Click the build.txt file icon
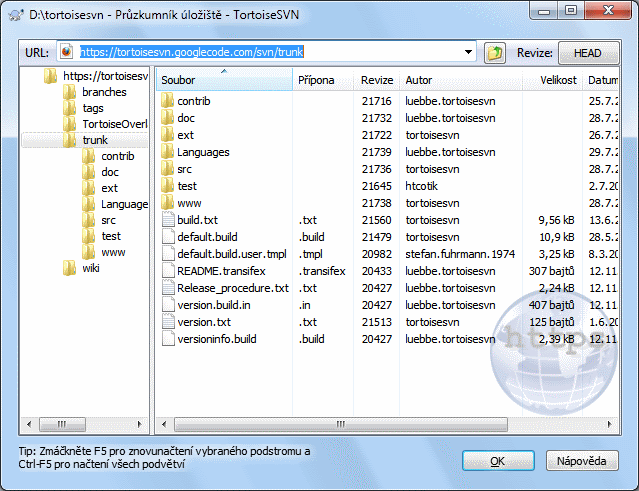 168,220
